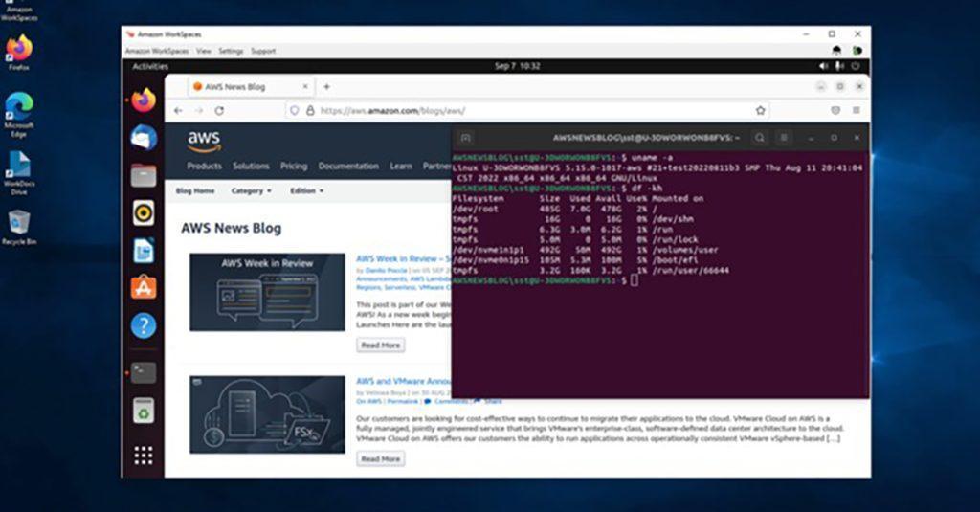
Task: Open the Help icon in dock
Action: click(144, 325)
